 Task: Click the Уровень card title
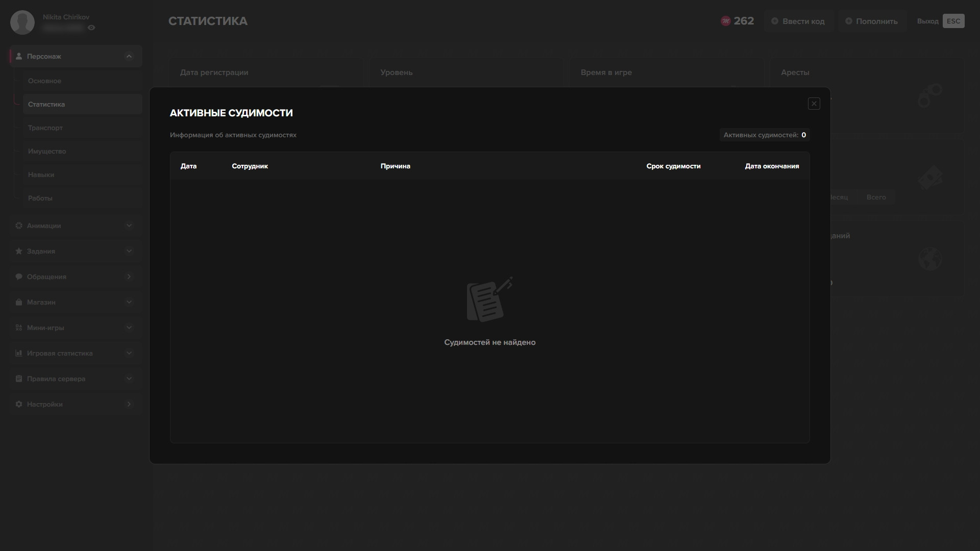396,72
